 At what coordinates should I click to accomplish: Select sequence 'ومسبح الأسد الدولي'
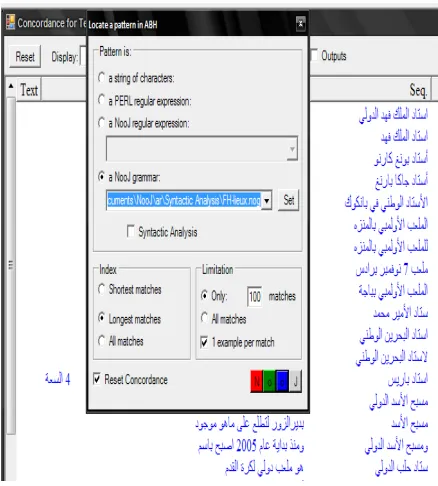point(397,446)
